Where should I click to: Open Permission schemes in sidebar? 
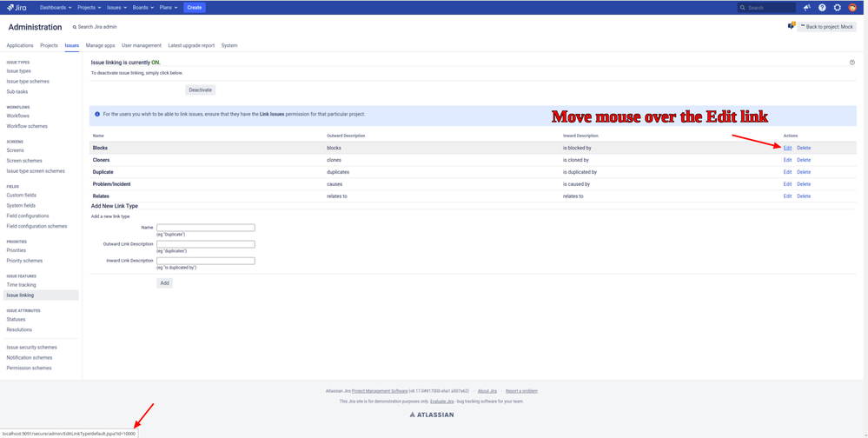pos(29,368)
